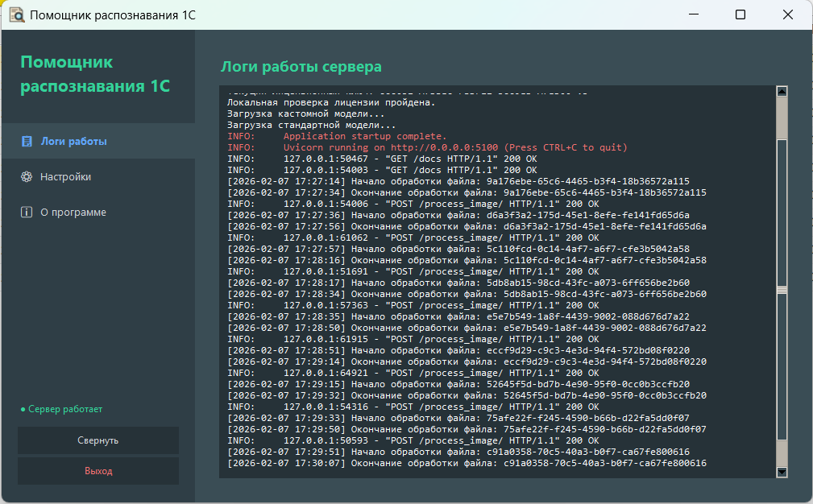
Task: Click the Uvicorn running on http://0.0.0.0:5100 line
Action: (427, 147)
